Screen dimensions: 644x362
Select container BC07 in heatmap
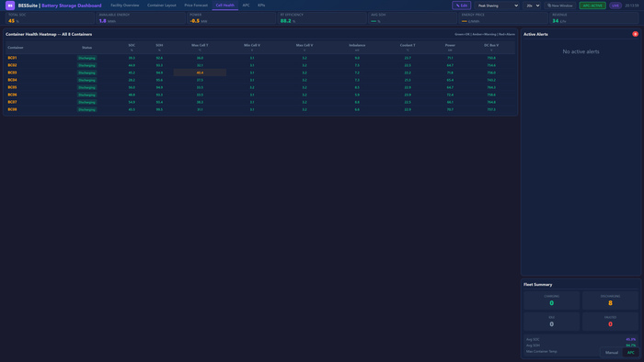[12, 102]
